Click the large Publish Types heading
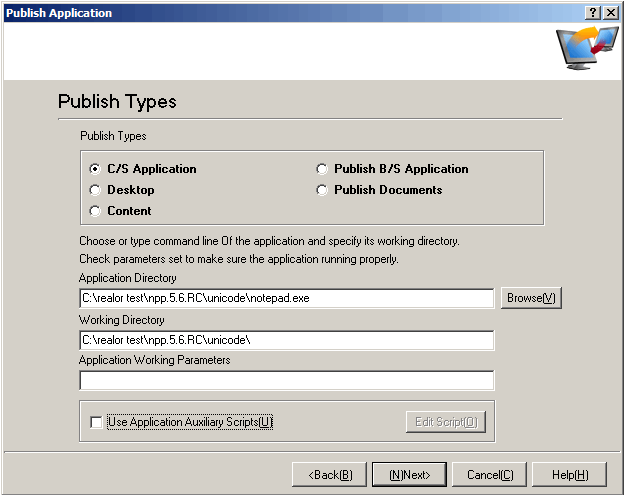The image size is (626, 495). [x=117, y=102]
